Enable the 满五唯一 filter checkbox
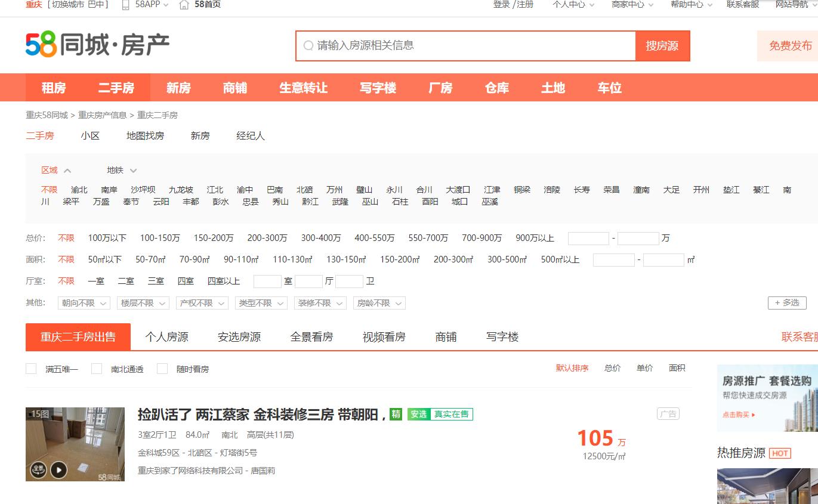Image resolution: width=818 pixels, height=504 pixels. [x=31, y=369]
